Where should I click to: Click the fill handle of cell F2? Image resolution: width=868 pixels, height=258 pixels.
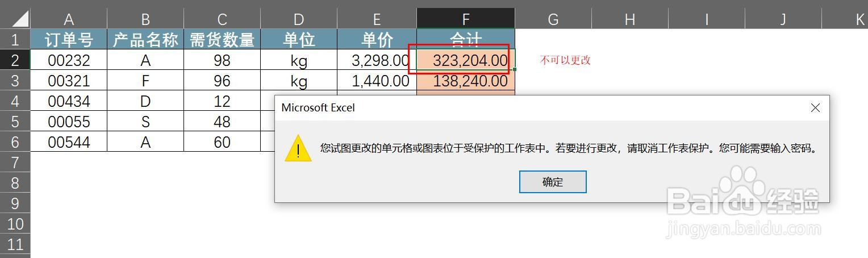point(515,69)
